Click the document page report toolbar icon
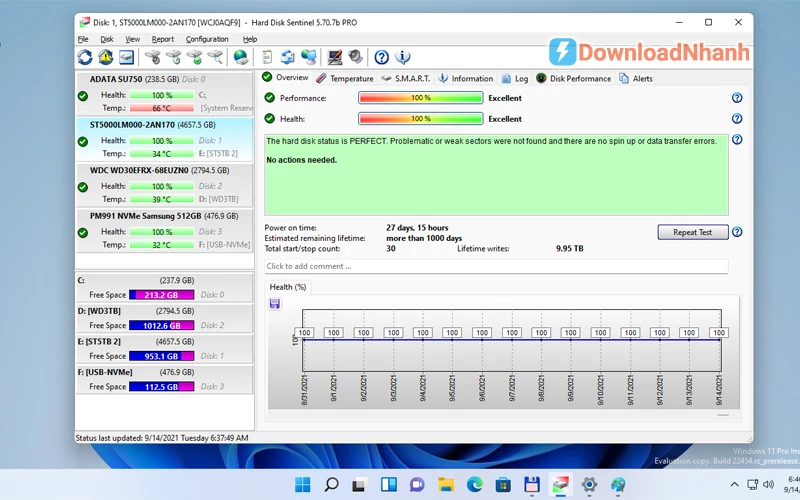Viewport: 800px width, 500px height. coord(267,57)
